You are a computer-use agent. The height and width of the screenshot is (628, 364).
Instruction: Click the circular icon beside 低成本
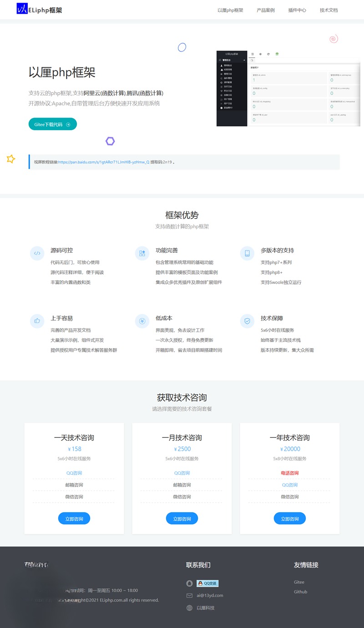[142, 321]
